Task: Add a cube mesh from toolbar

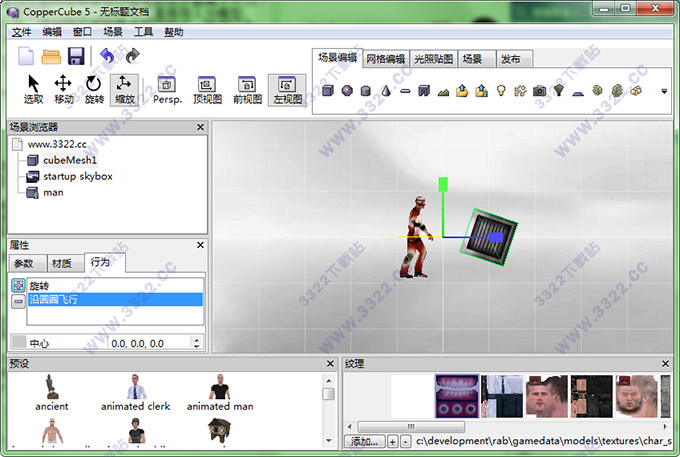Action: 327,90
